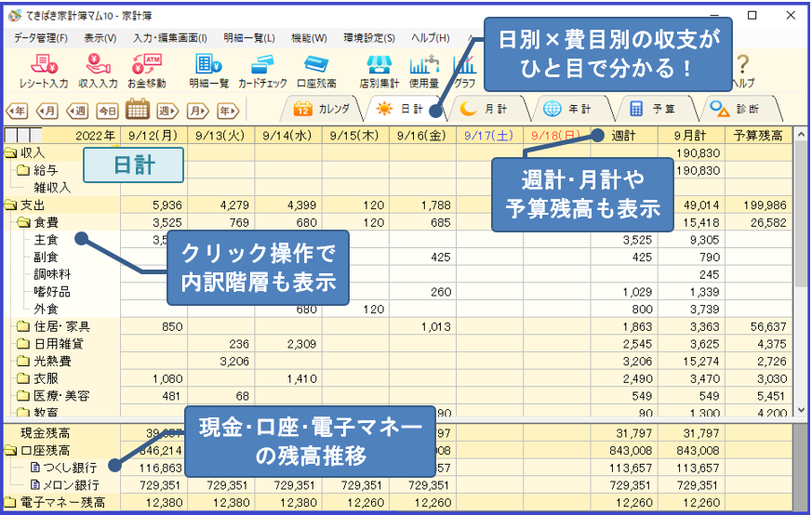Switch to the カレンダ tab
Viewport: 812px width, 515px height.
coord(322,109)
